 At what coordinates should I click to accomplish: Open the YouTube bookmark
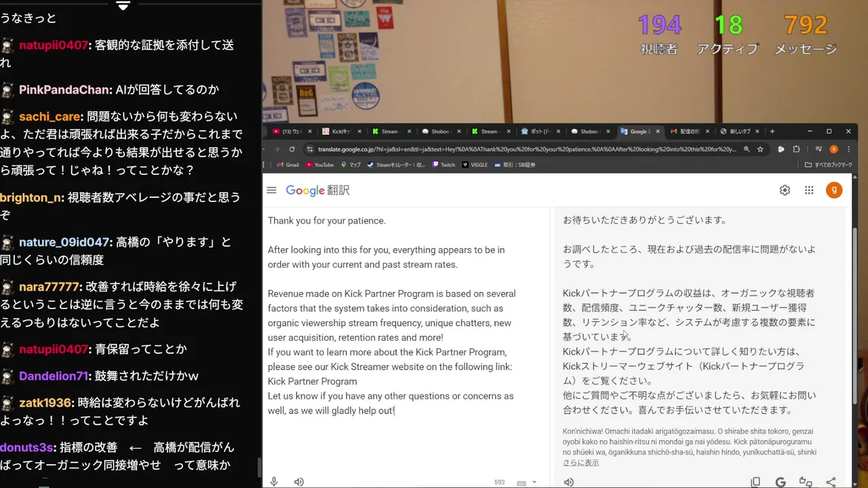[x=319, y=165]
